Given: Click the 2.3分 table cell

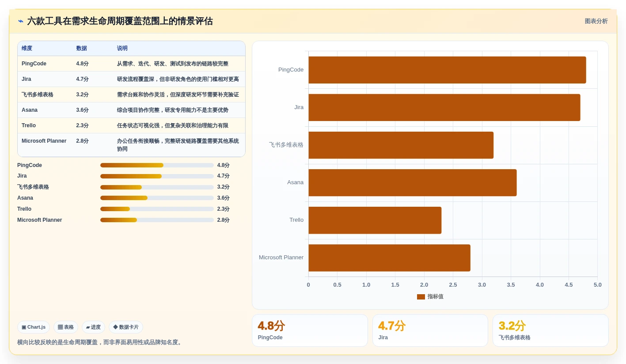Looking at the screenshot, I should 83,125.
